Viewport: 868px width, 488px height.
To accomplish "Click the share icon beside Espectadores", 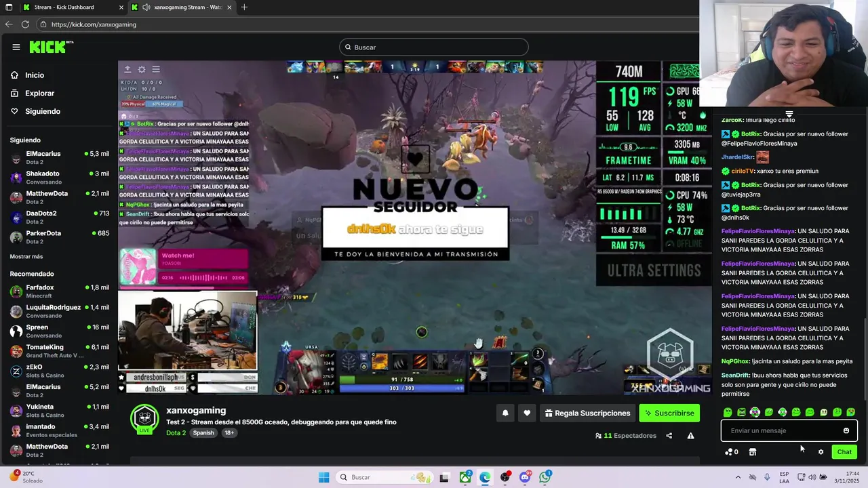I will tap(669, 436).
